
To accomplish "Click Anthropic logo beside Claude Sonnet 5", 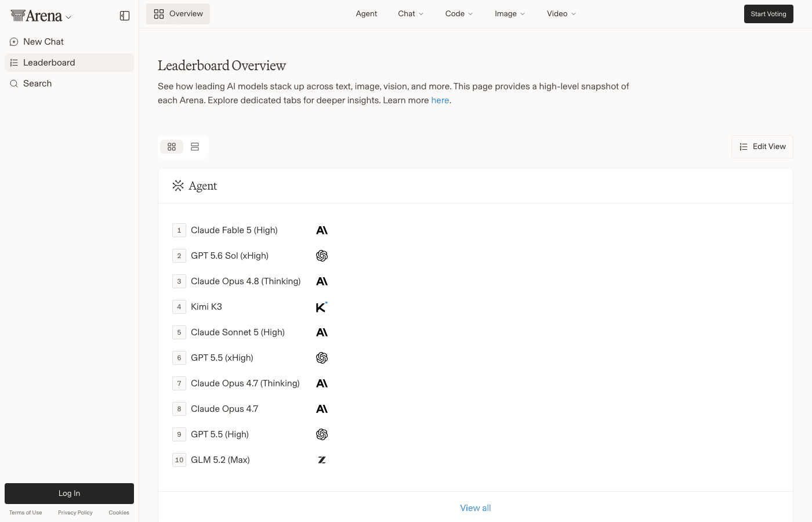I will pos(322,332).
